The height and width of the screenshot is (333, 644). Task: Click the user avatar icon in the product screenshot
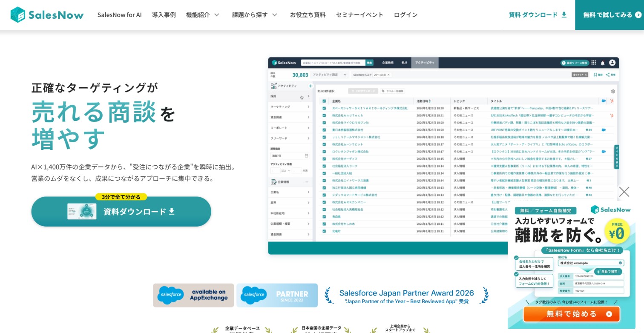tap(612, 63)
